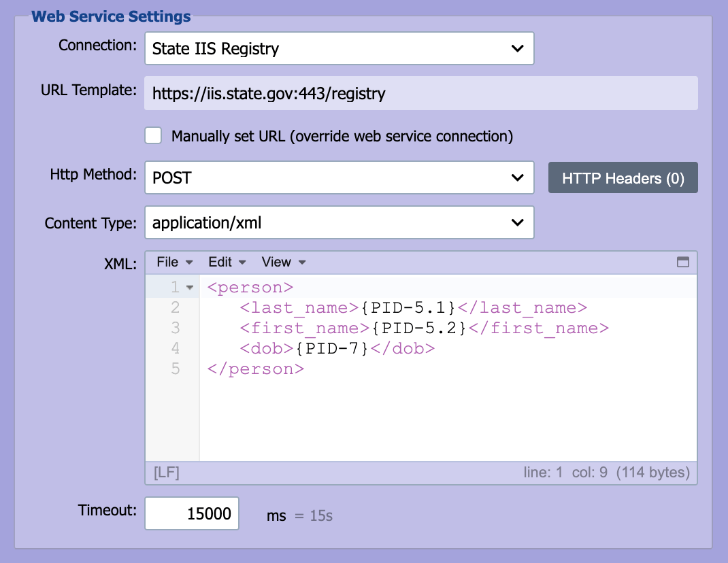This screenshot has height=563, width=728.
Task: Click the closing person tag line
Action: pos(255,369)
